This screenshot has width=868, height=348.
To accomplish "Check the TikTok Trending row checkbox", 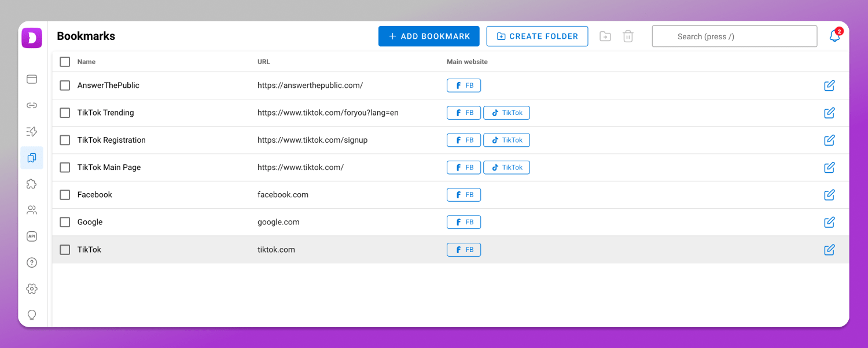I will coord(65,113).
